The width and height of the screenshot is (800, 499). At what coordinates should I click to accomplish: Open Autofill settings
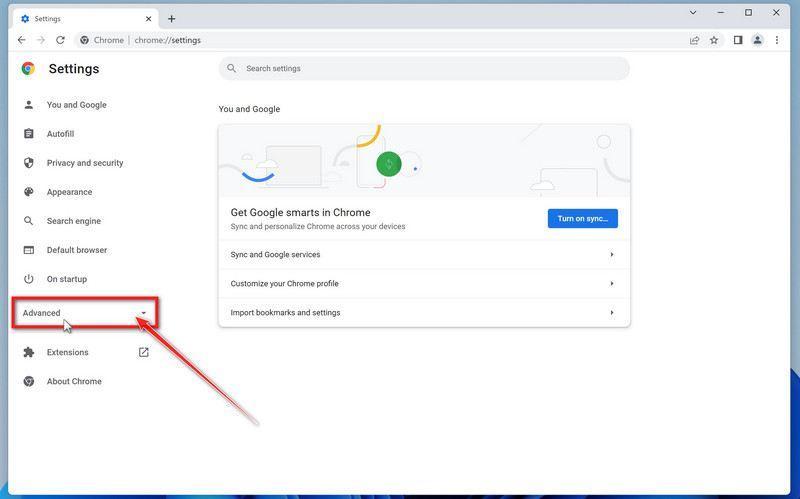[x=60, y=134]
